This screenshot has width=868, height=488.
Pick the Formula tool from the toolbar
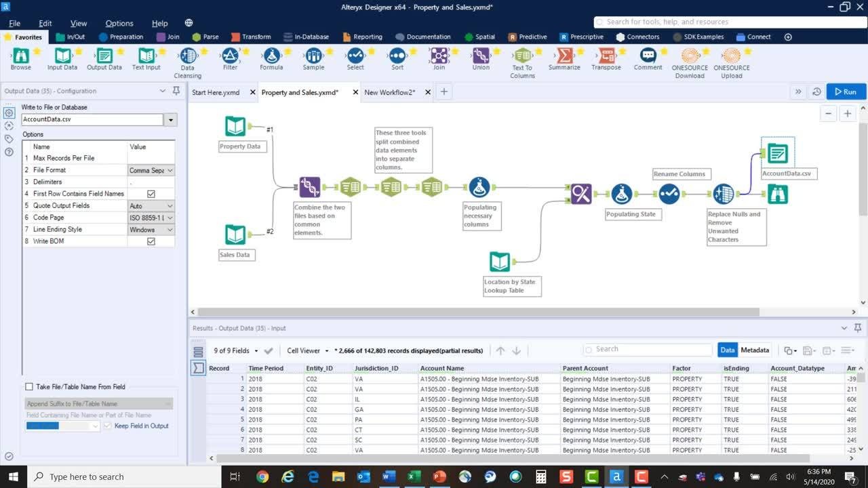271,56
